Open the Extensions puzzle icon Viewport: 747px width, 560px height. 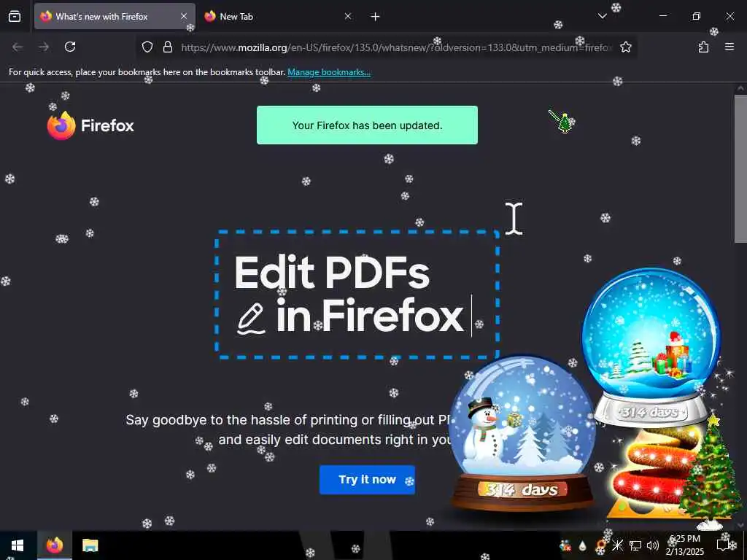pos(703,47)
